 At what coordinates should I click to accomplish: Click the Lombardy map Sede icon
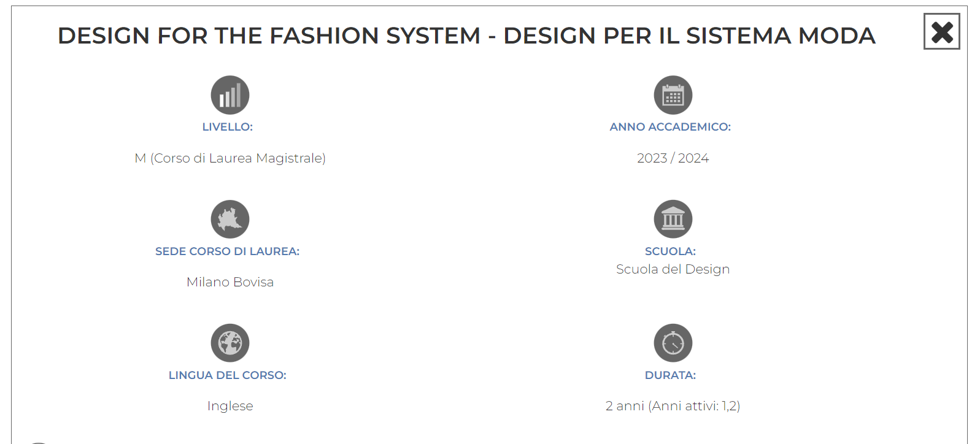click(230, 219)
